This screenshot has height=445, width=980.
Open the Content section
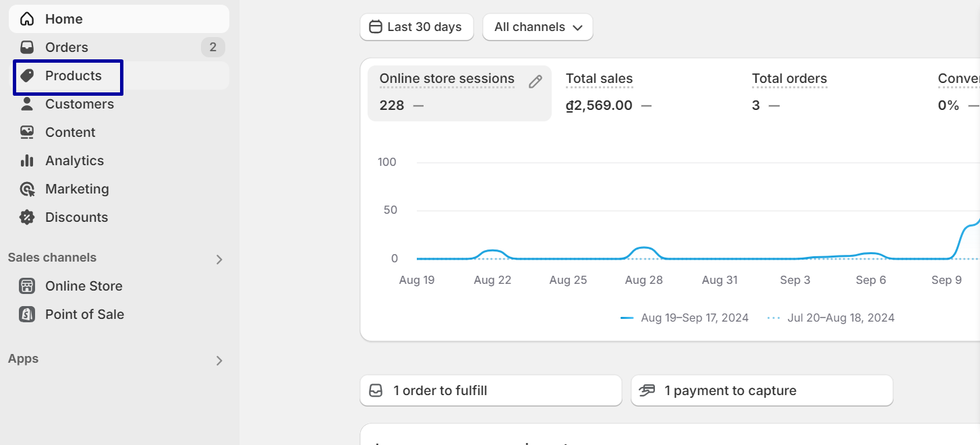point(119,132)
